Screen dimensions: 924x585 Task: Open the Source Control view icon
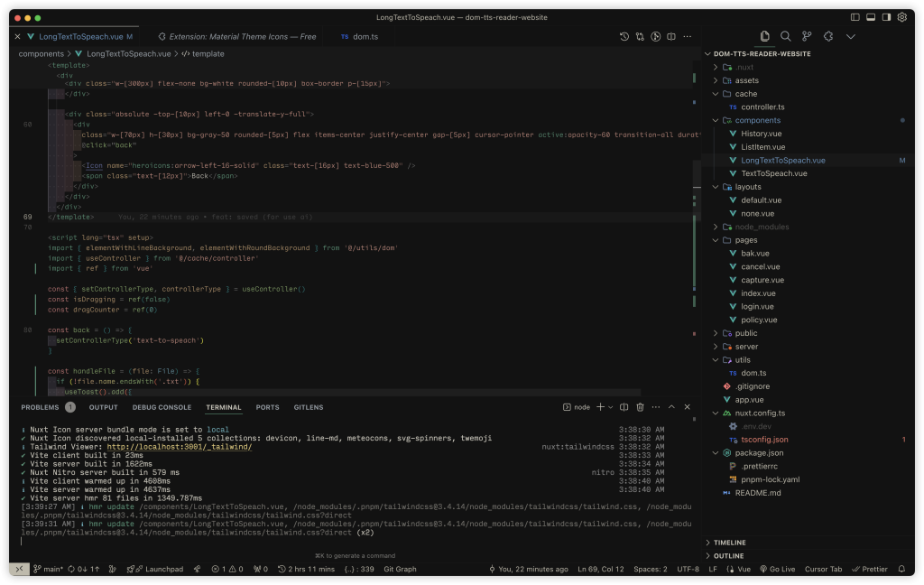807,36
